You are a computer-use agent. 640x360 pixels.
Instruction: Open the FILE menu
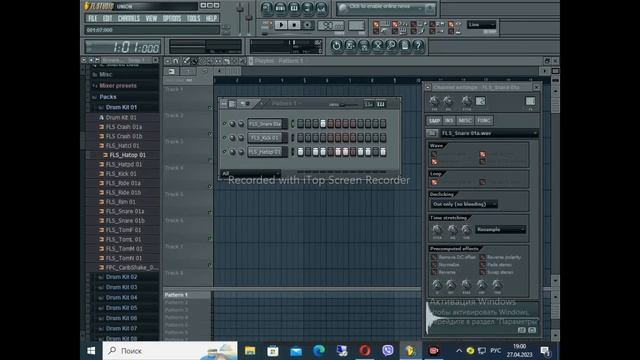pos(93,18)
